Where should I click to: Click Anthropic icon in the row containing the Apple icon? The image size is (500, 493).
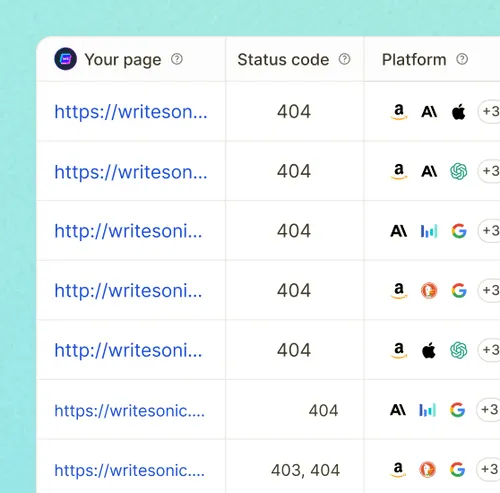click(429, 112)
